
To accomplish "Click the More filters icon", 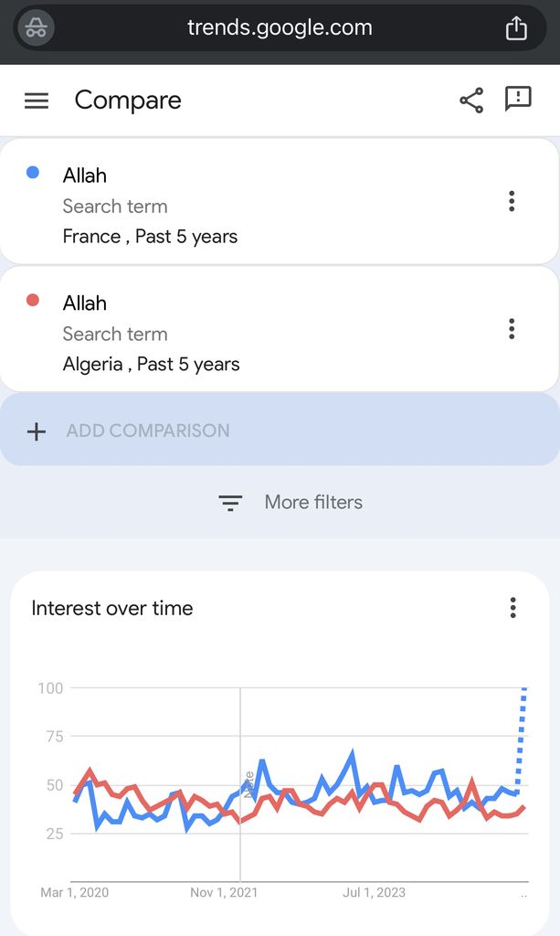I will 230,503.
